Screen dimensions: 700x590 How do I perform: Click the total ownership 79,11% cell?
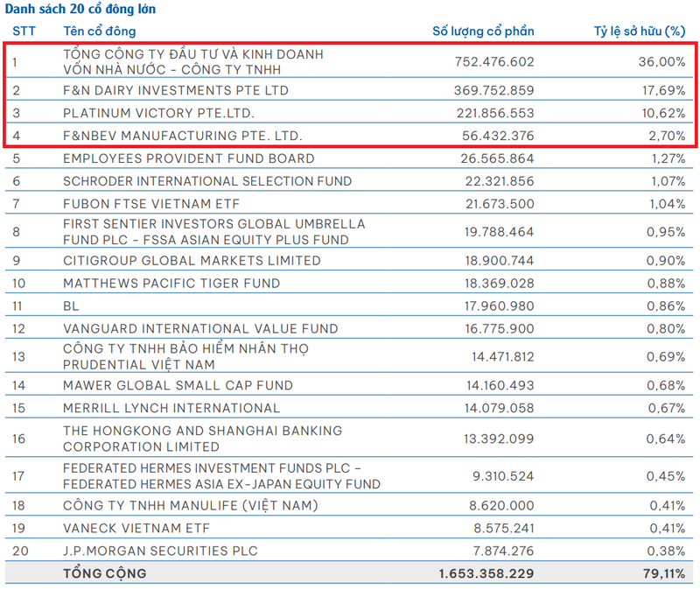[x=663, y=573]
